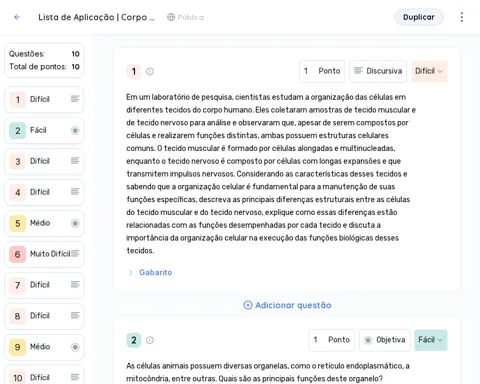Jump to question 10 in the sidebar
This screenshot has height=384, width=480.
coord(44,375)
